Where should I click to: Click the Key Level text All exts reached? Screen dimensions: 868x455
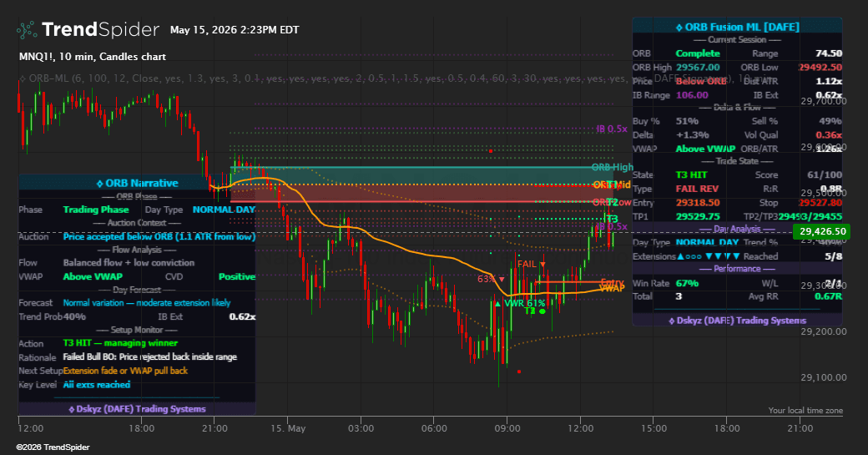[97, 385]
